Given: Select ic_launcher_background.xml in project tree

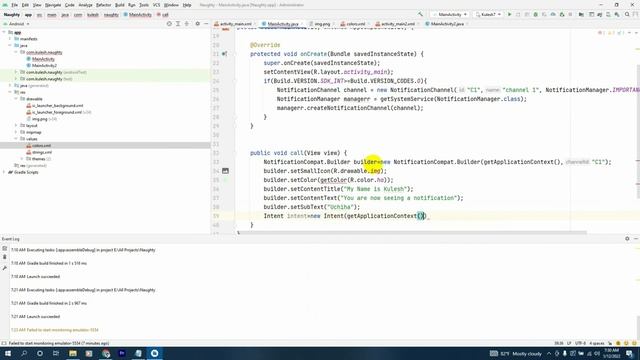Looking at the screenshot, I should click(x=55, y=106).
